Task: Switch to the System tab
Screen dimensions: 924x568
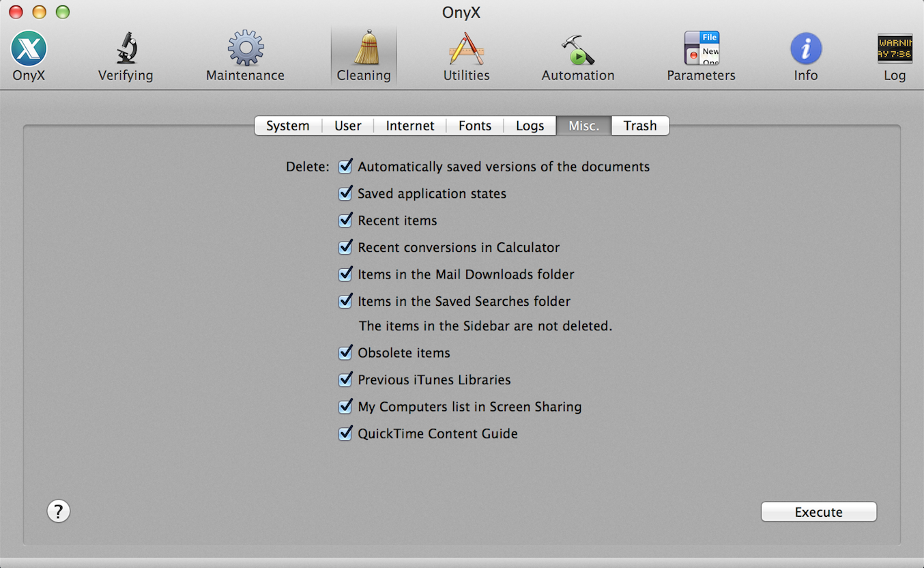Action: tap(288, 126)
